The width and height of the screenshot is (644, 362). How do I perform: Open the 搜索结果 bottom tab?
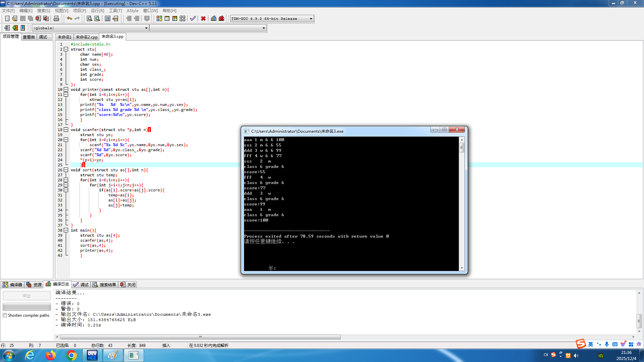105,285
